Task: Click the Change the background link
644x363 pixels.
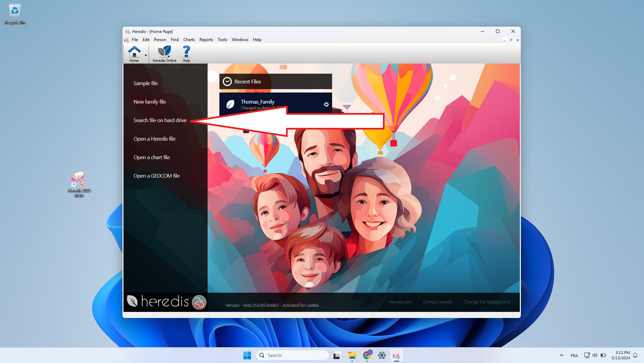Action: click(x=487, y=302)
